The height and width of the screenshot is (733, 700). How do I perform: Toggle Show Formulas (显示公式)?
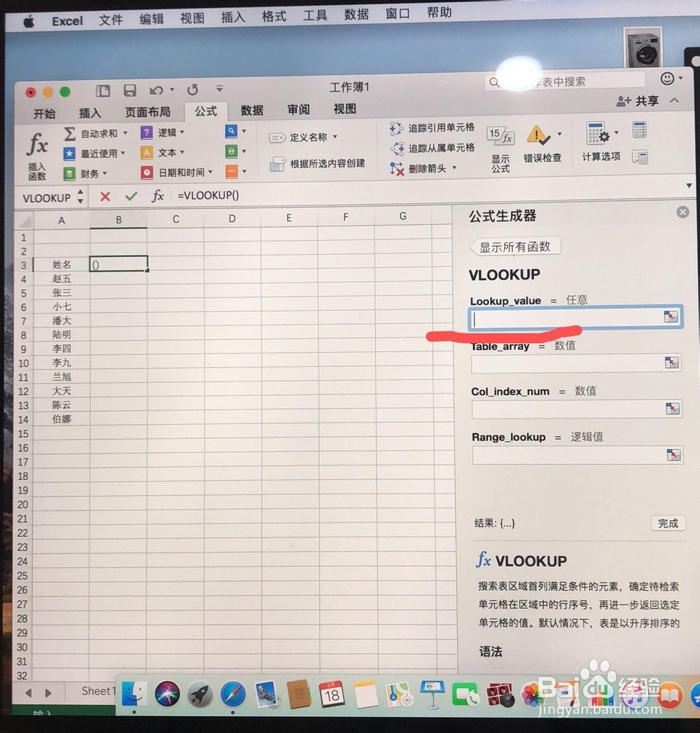click(x=500, y=150)
